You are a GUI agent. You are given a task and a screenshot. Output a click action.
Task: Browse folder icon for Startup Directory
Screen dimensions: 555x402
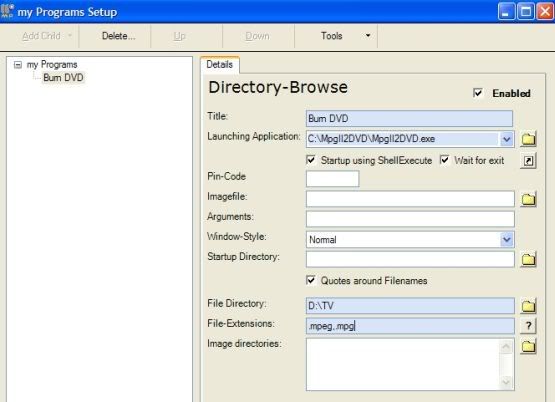click(x=528, y=259)
